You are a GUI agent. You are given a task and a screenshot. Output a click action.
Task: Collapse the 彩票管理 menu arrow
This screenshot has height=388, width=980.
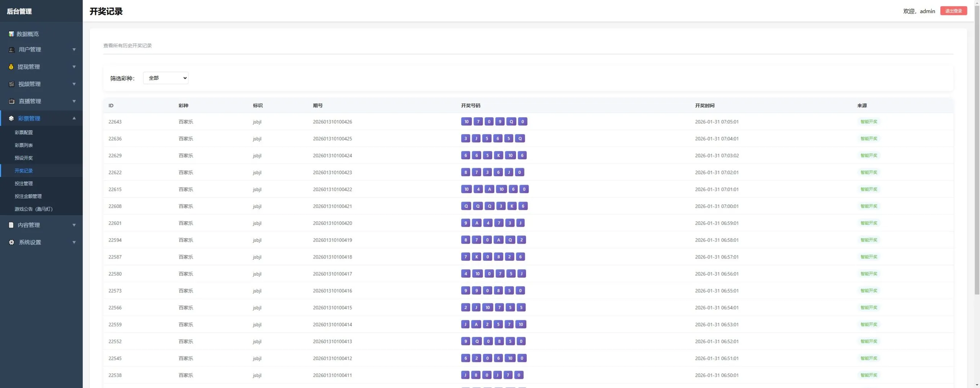[x=74, y=118]
